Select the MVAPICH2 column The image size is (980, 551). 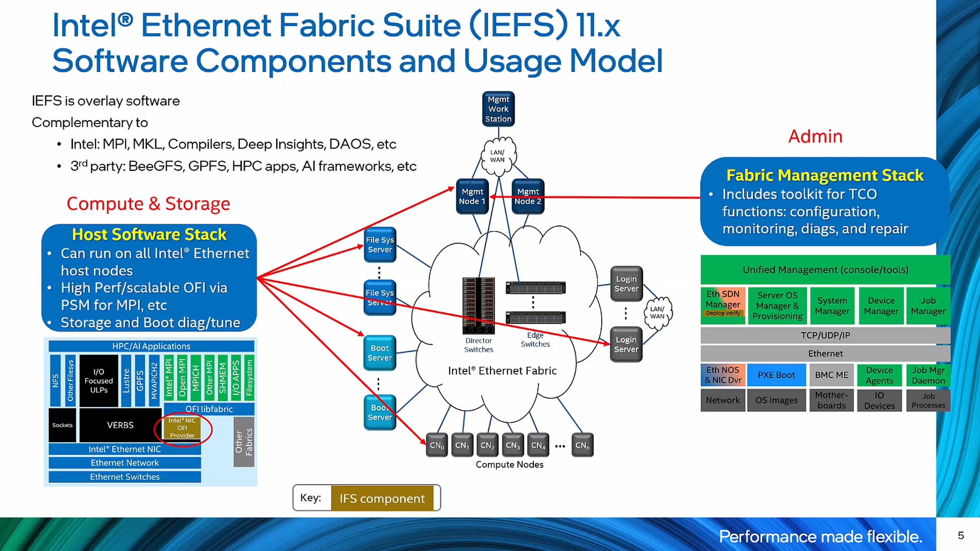(x=154, y=380)
